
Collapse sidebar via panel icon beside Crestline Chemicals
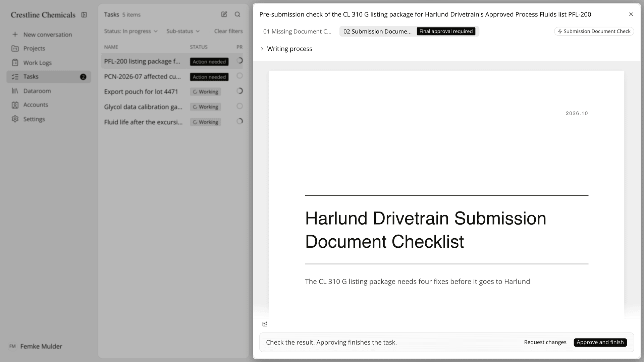point(84,15)
